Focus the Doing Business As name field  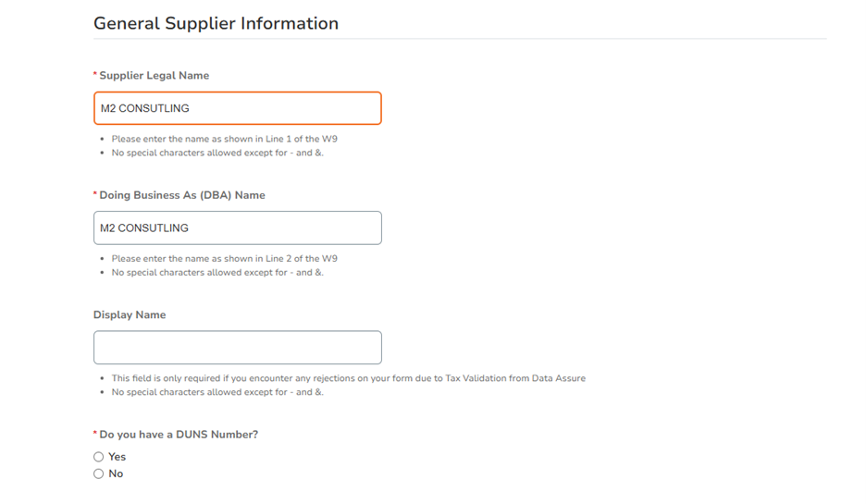237,228
